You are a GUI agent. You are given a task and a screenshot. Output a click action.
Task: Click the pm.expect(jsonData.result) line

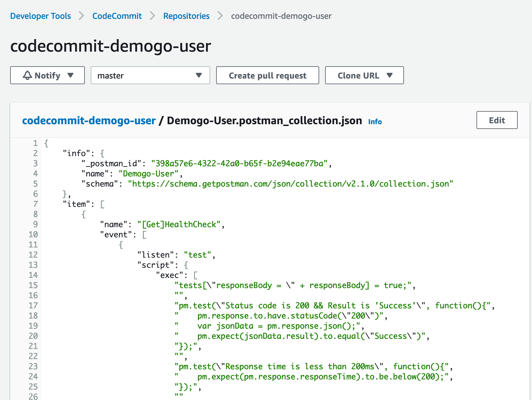coord(302,336)
